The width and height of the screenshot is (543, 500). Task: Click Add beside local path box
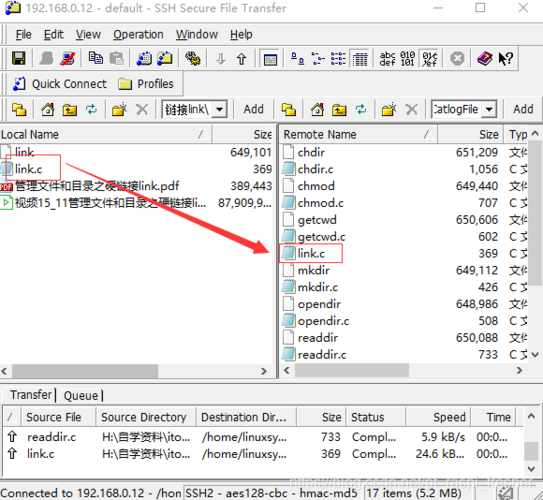coord(253,109)
